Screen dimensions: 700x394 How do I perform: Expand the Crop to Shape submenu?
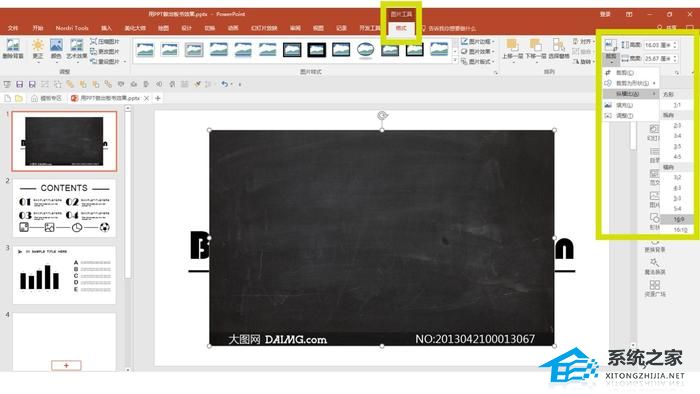click(630, 83)
